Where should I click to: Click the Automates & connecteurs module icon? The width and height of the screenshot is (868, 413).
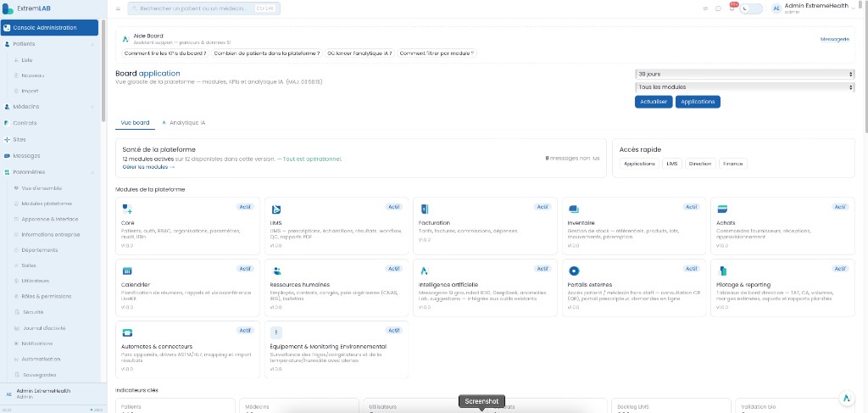[127, 332]
